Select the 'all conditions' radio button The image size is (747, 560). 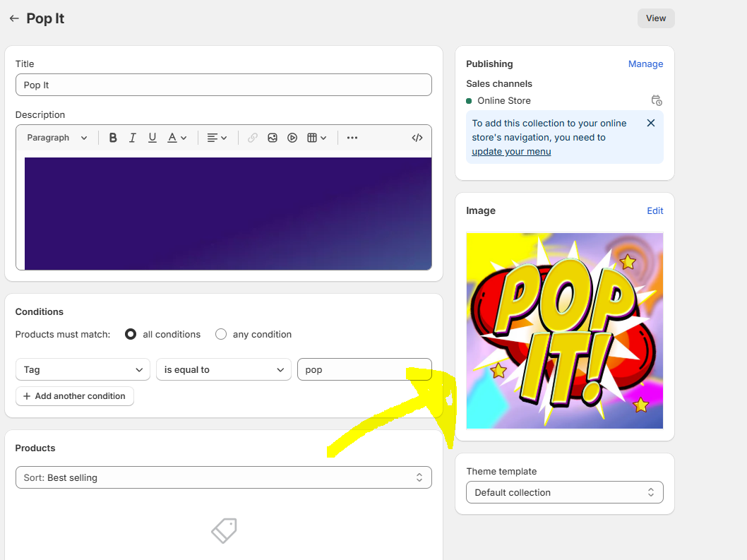[x=131, y=334]
